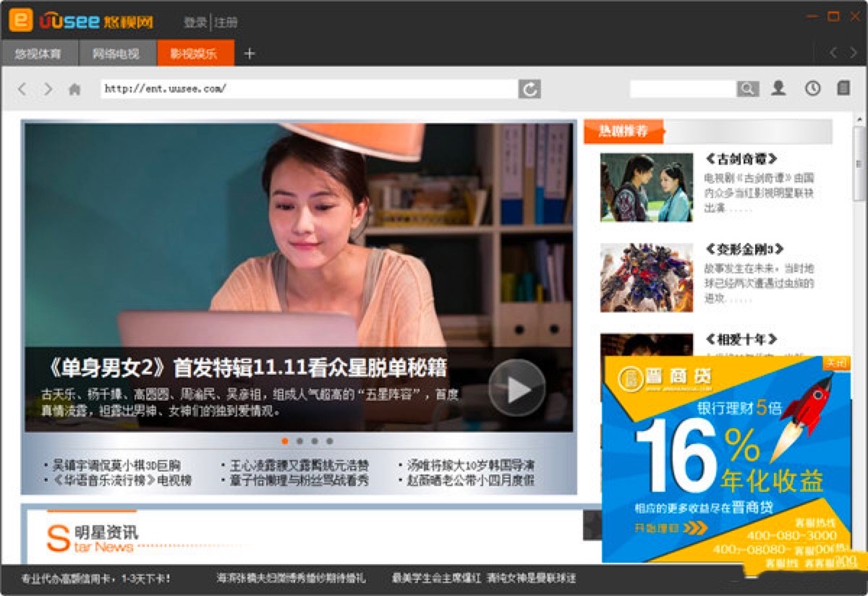Viewport: 868px width, 596px height.
Task: Open headline 汤唯将嫁大10岁韩国导演
Action: coord(471,465)
